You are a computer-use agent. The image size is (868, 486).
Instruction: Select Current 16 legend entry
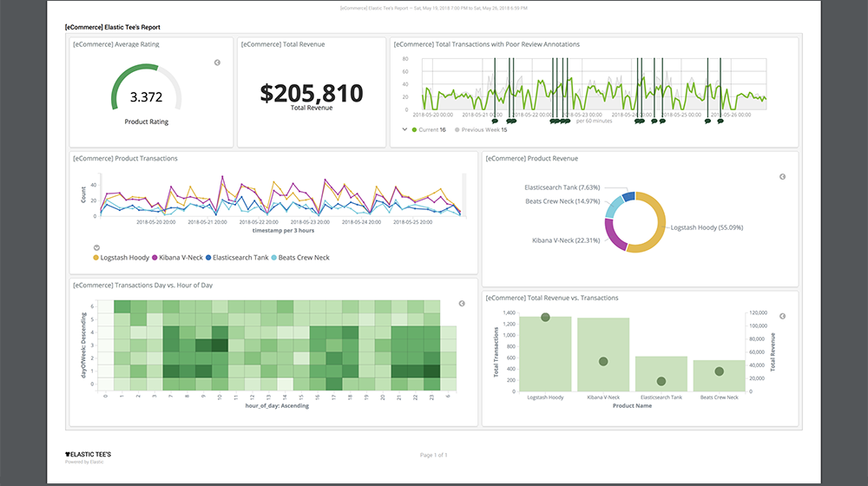coord(429,129)
